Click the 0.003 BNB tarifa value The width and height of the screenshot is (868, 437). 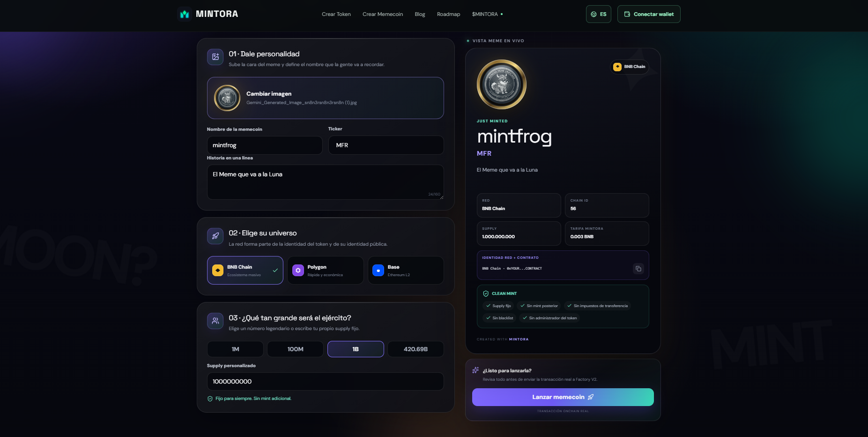pyautogui.click(x=582, y=237)
